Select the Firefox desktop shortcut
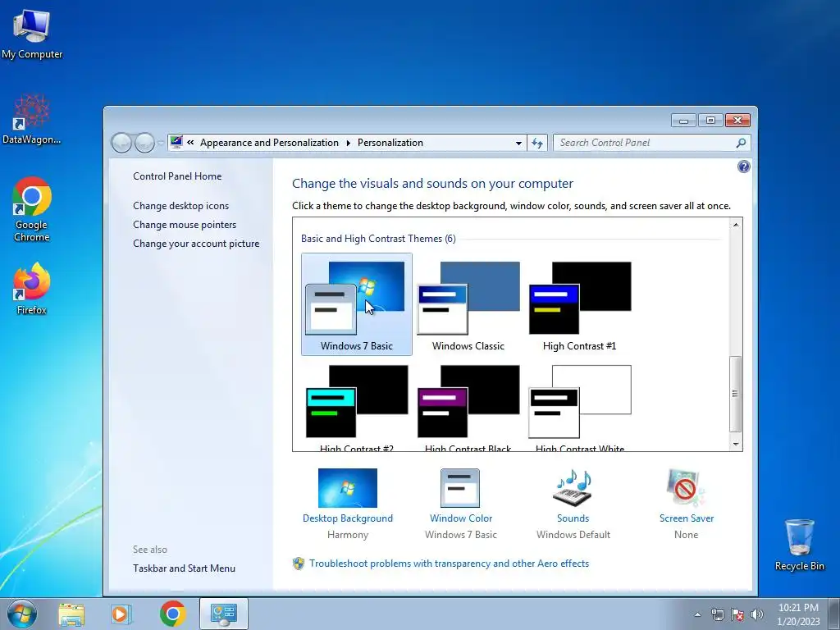 coord(32,289)
